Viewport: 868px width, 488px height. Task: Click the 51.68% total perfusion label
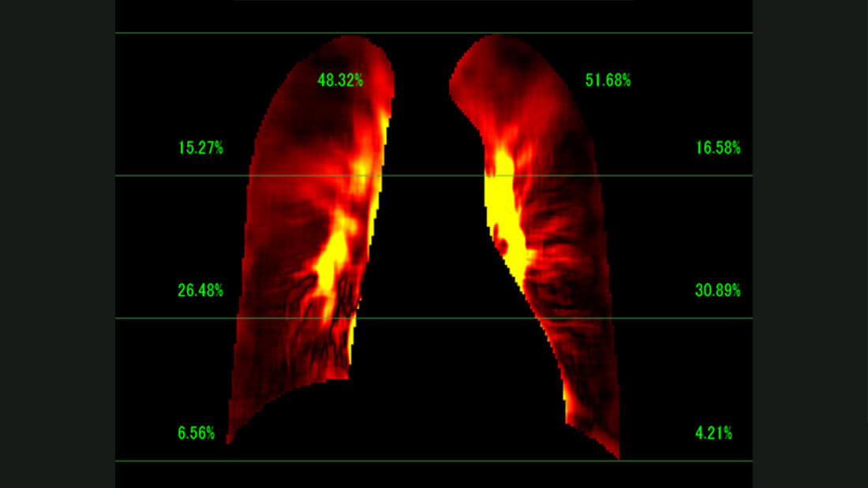608,80
